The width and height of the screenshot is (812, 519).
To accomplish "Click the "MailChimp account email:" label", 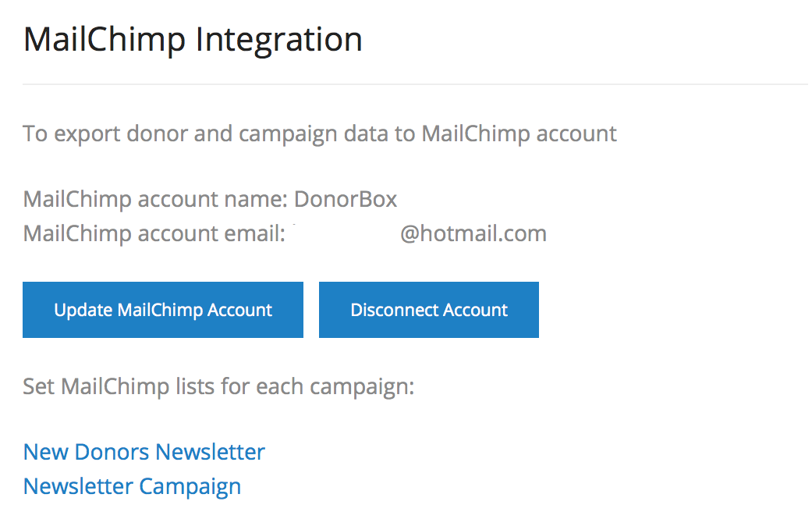I will 154,233.
